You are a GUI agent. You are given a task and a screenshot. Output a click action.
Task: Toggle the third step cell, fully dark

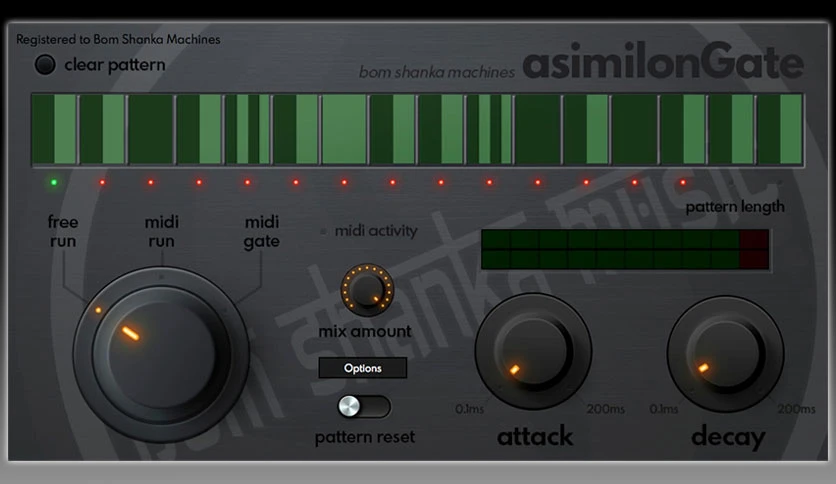151,129
